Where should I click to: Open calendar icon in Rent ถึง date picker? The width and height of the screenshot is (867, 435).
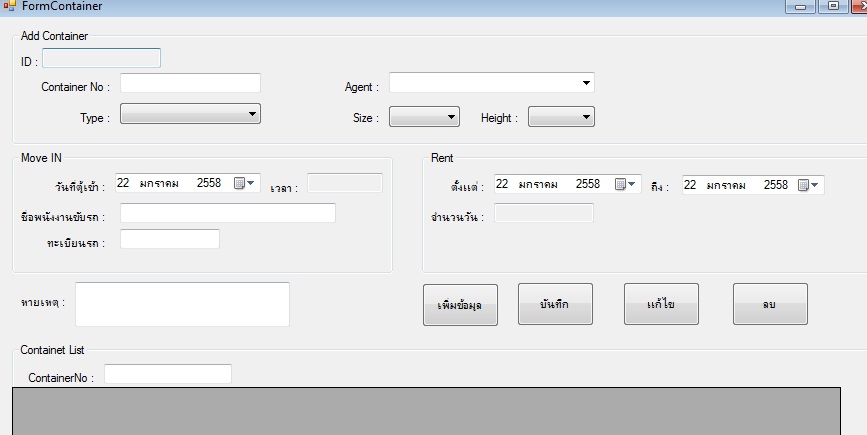pos(807,185)
